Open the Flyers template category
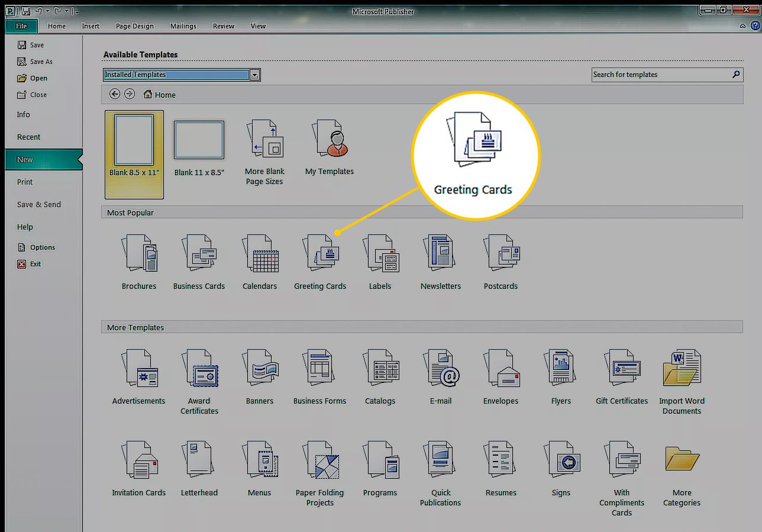 [x=561, y=376]
